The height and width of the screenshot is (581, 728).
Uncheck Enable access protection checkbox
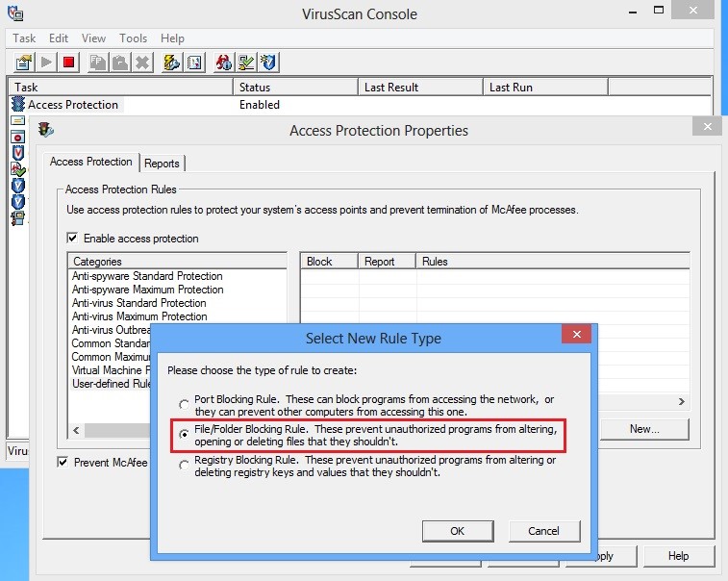click(x=72, y=238)
